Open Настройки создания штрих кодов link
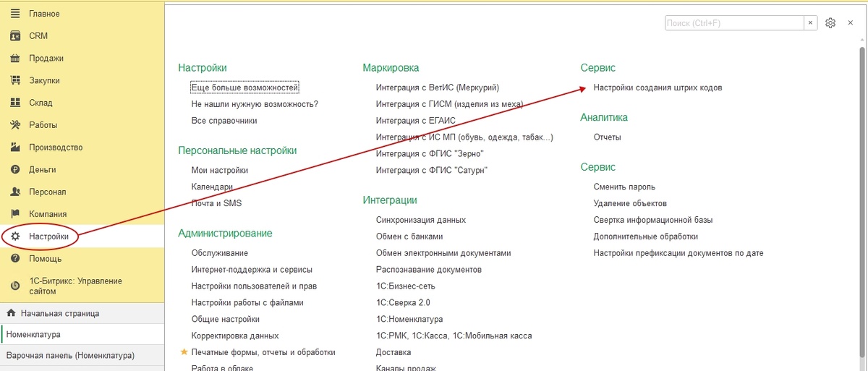The height and width of the screenshot is (371, 868). pos(658,88)
